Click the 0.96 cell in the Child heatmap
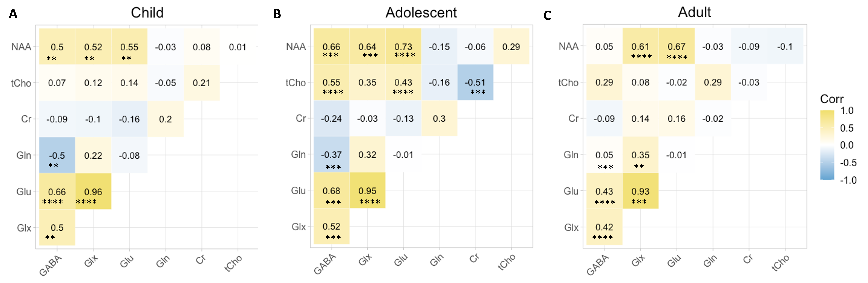868x283 pixels. point(93,192)
